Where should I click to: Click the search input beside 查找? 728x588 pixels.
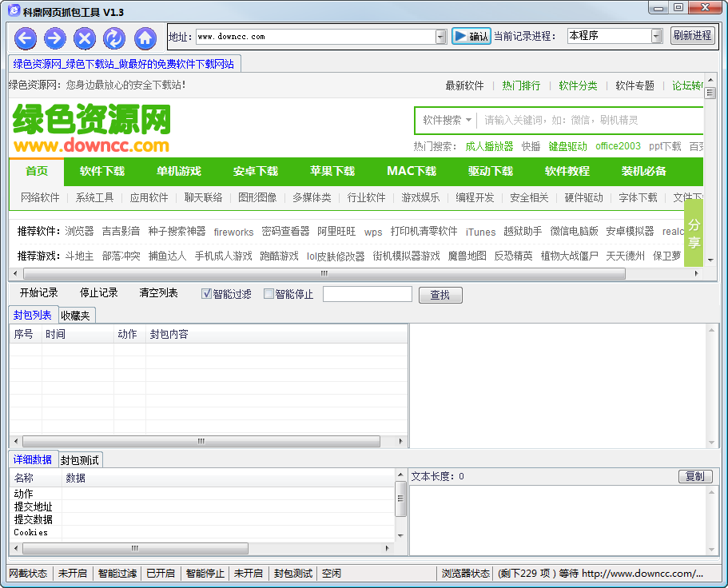pos(367,293)
